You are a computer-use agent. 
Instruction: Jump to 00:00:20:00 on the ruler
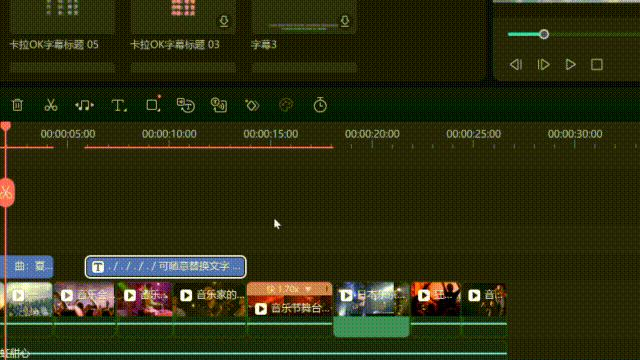[372, 134]
